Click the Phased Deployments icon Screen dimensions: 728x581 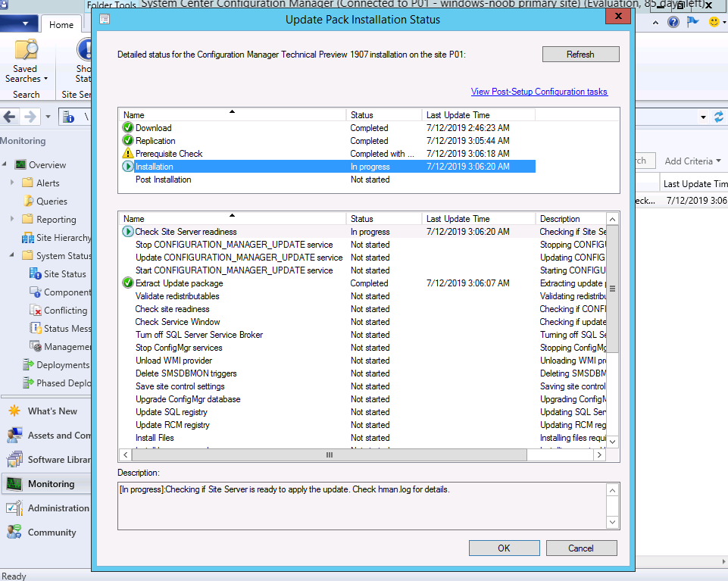[28, 383]
